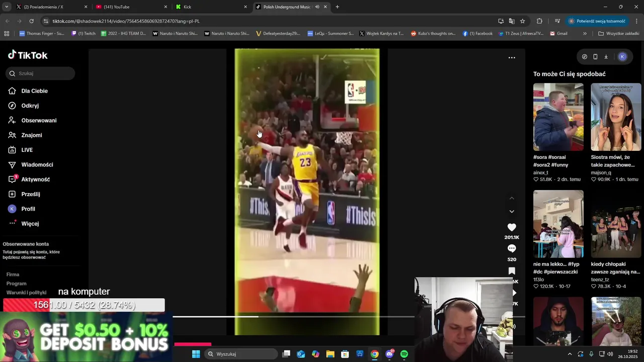Image resolution: width=644 pixels, height=362 pixels.
Task: Open the '(1) Twitch' bookmark
Action: [84, 34]
